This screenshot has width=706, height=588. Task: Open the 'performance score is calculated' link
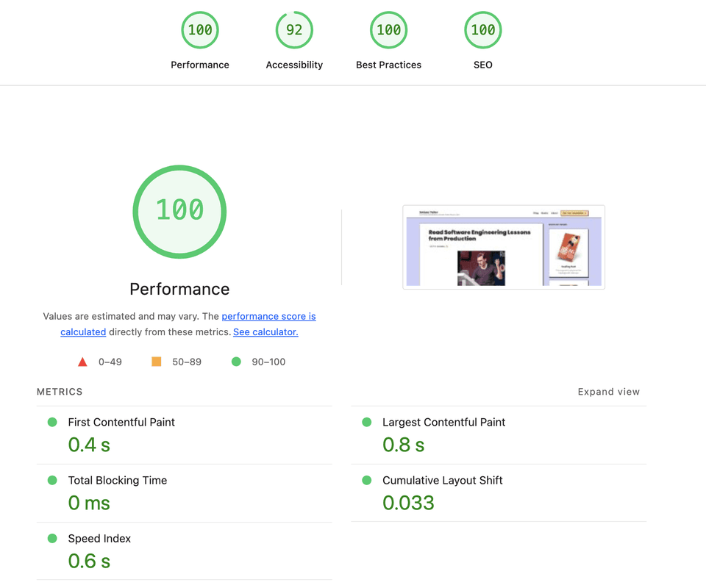(x=268, y=316)
